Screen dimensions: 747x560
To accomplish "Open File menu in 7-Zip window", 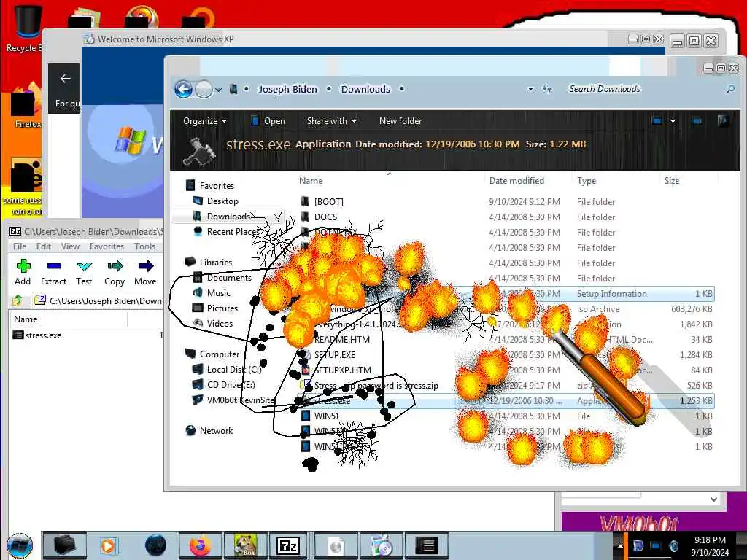I will coord(20,246).
